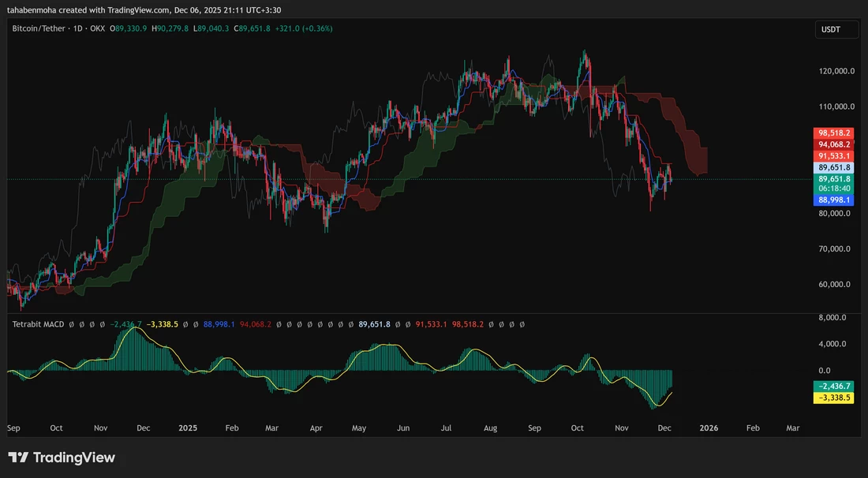The height and width of the screenshot is (478, 868).
Task: Click the 2025 time axis label
Action: click(x=189, y=428)
